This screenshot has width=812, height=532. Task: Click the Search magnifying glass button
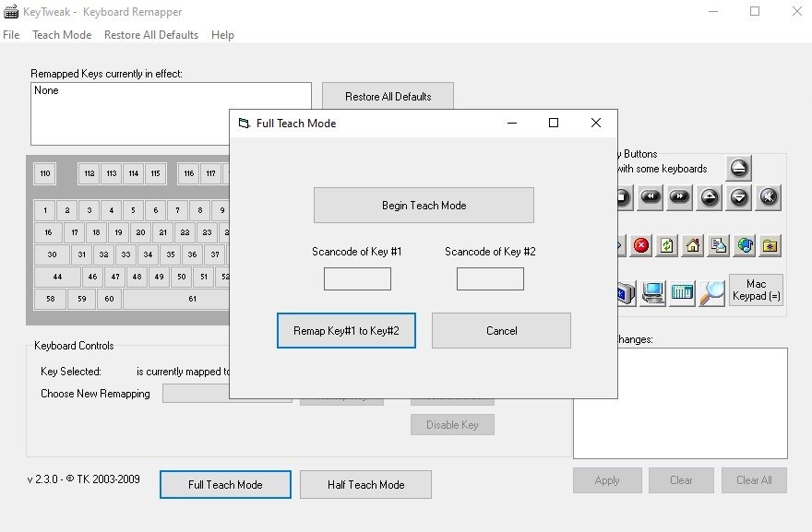point(712,293)
